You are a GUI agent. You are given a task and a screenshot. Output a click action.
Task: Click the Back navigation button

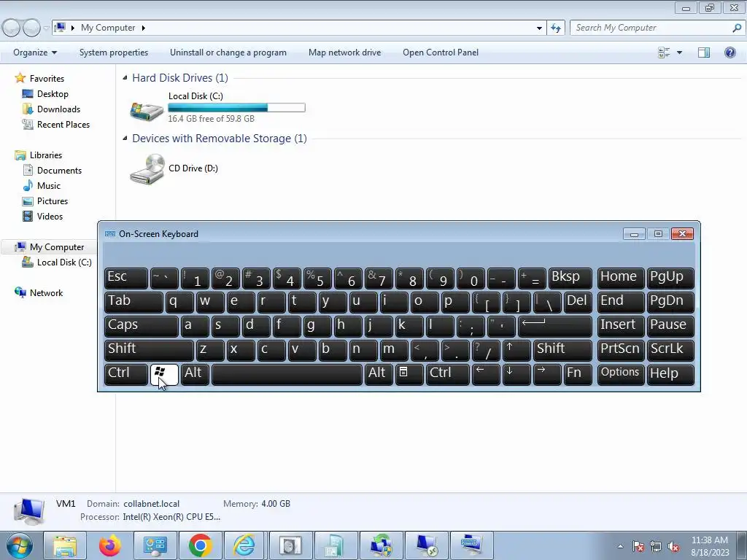point(11,28)
